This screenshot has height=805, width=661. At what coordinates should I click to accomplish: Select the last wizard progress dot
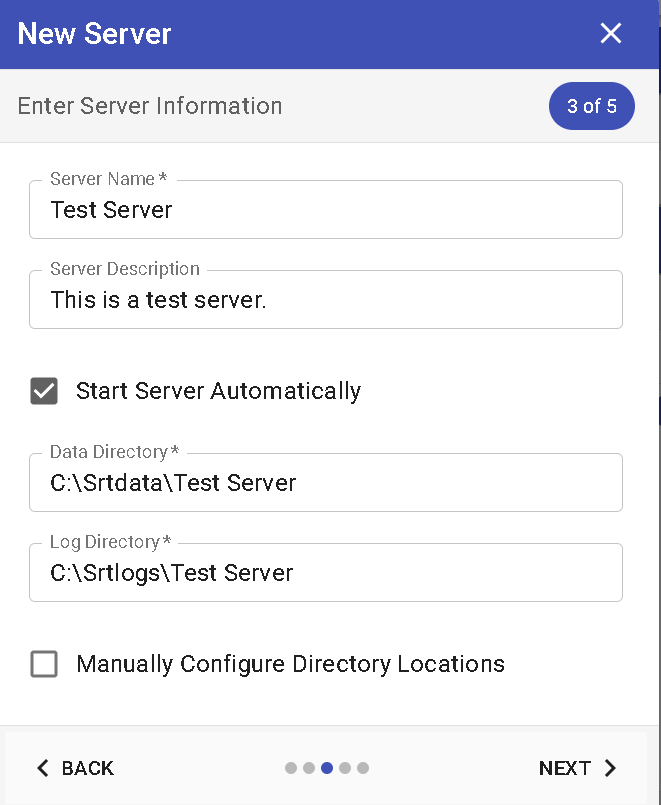(362, 768)
